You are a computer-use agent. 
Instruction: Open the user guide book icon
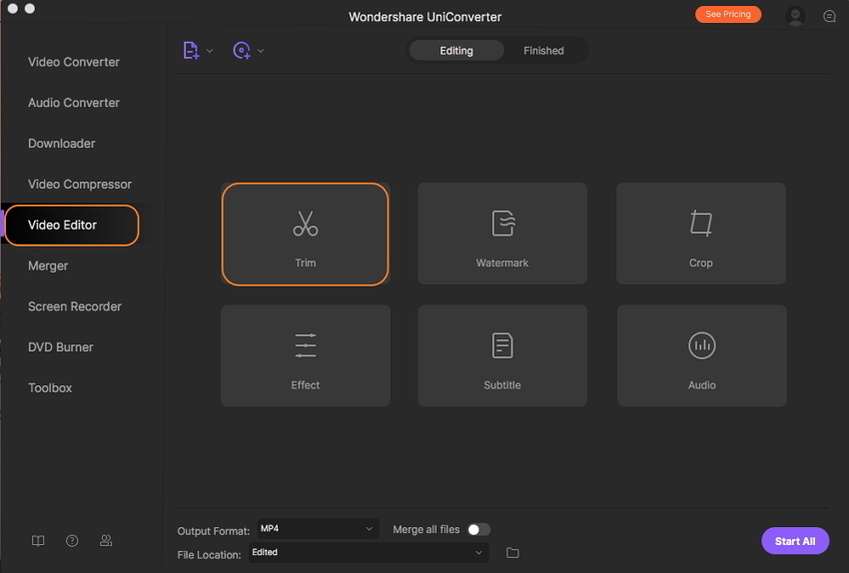pyautogui.click(x=38, y=541)
